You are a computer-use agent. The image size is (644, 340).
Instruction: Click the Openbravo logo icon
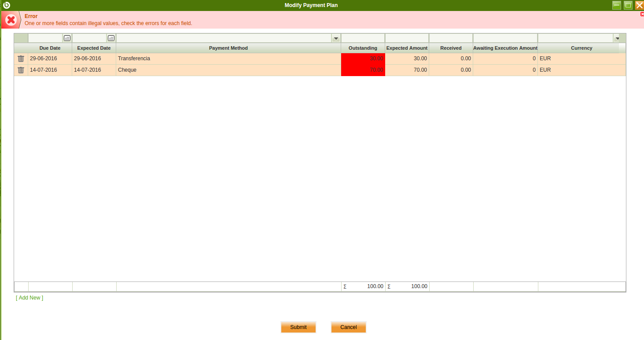click(7, 5)
